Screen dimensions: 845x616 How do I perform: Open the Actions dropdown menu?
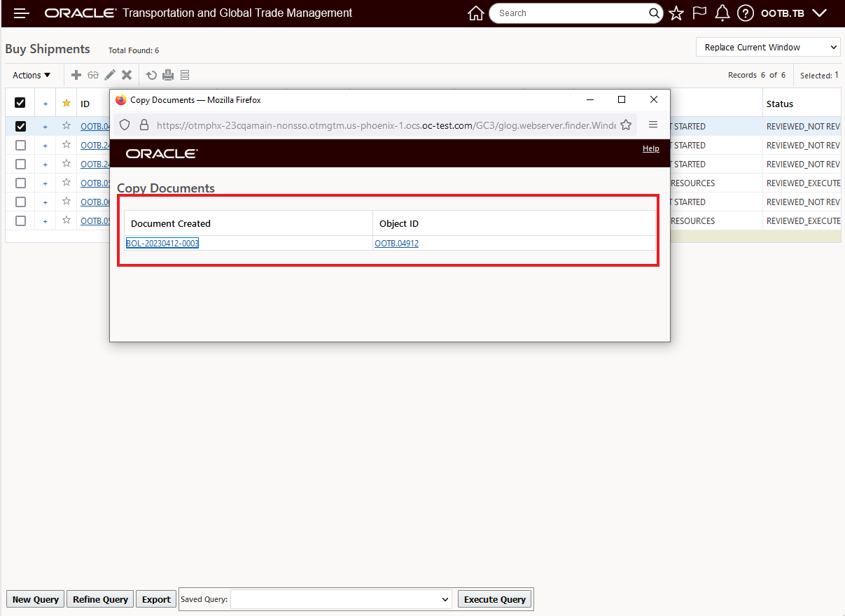coord(32,75)
